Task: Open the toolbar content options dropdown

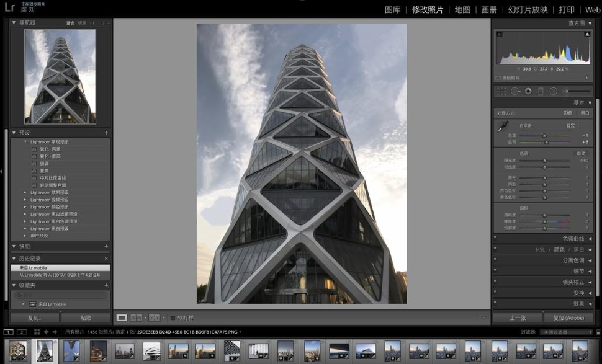Action: 483,317
